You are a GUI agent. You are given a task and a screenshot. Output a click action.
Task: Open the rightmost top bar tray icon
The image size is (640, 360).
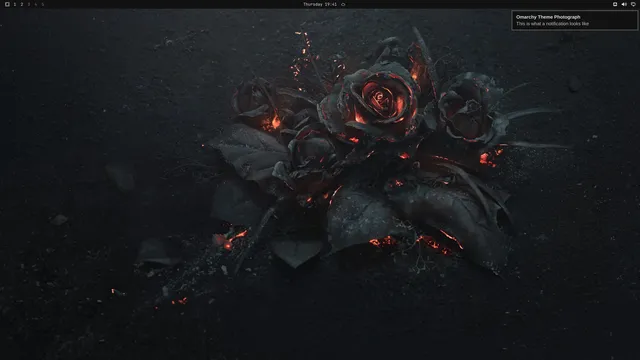(x=633, y=4)
